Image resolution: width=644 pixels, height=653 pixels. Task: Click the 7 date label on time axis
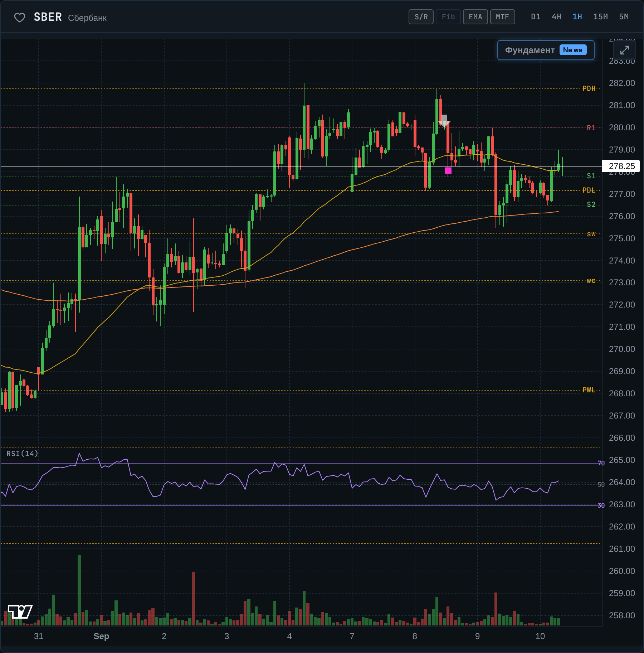(352, 636)
